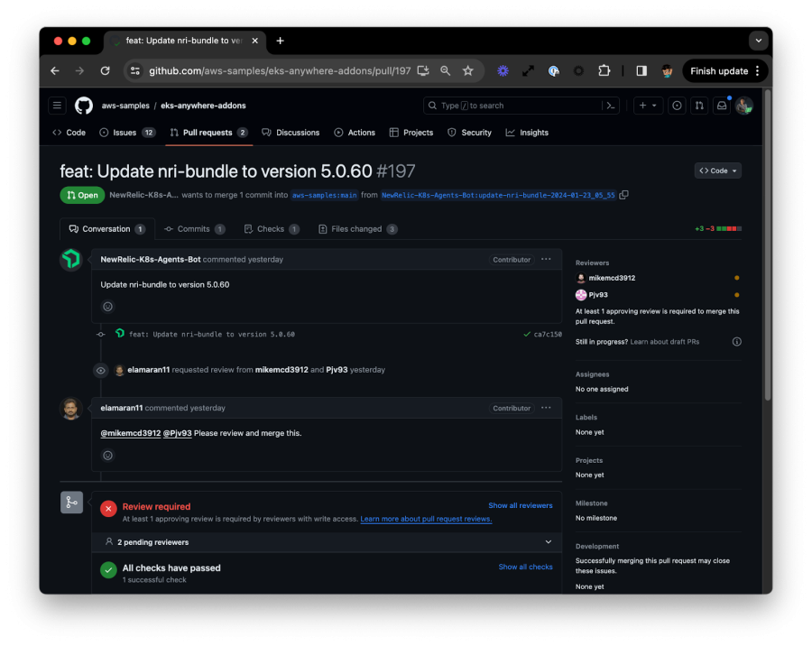Screen dimensions: 812x646
Task: Click the diff stat color bar
Action: click(x=729, y=229)
